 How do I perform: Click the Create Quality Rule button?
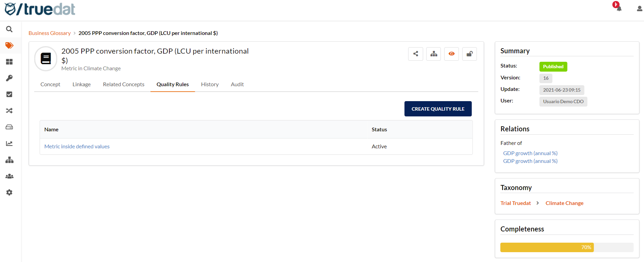438,109
